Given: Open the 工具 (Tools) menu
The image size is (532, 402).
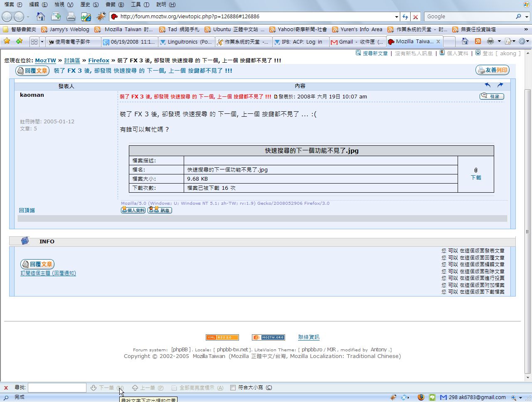Looking at the screenshot, I should click(140, 5).
